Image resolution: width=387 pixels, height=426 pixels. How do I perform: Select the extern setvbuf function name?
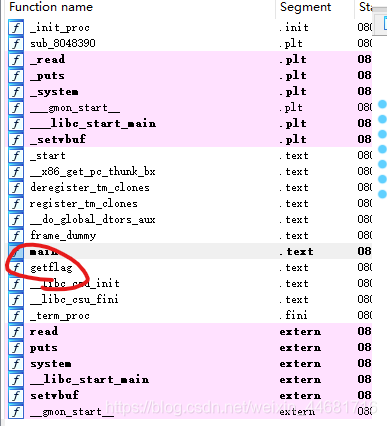coord(54,395)
